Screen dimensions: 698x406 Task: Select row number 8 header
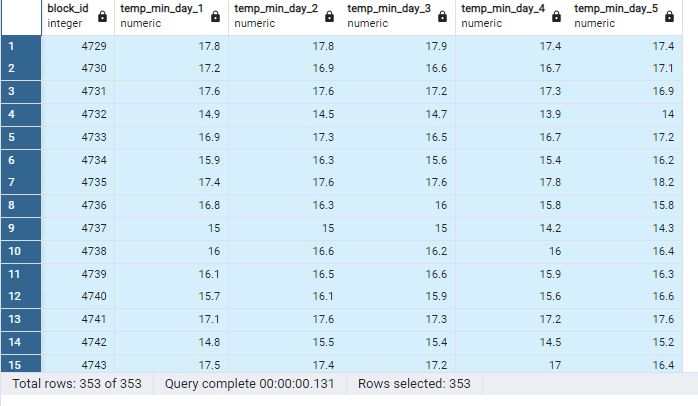(21, 206)
